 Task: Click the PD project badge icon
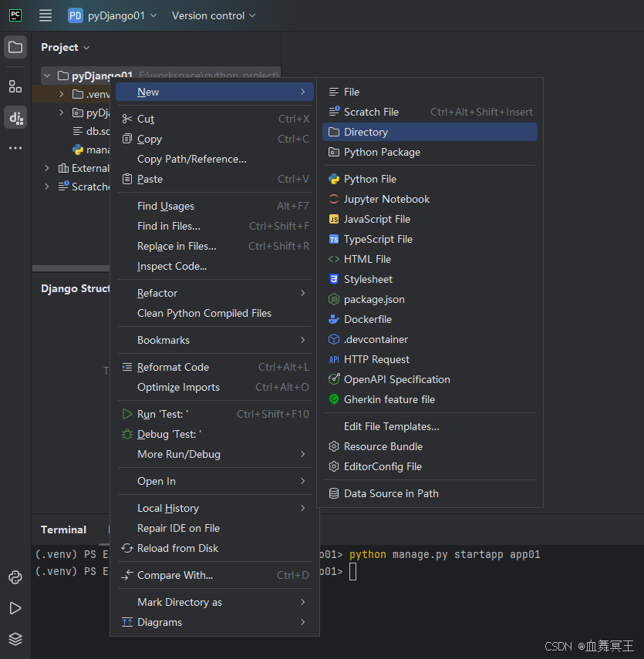[x=76, y=15]
